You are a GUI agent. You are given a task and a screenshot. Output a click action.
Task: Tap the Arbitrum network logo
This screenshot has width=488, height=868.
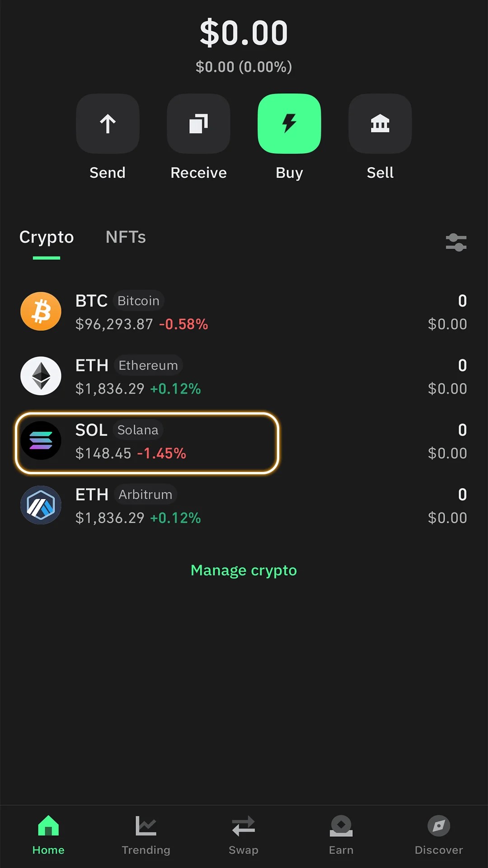pos(41,505)
